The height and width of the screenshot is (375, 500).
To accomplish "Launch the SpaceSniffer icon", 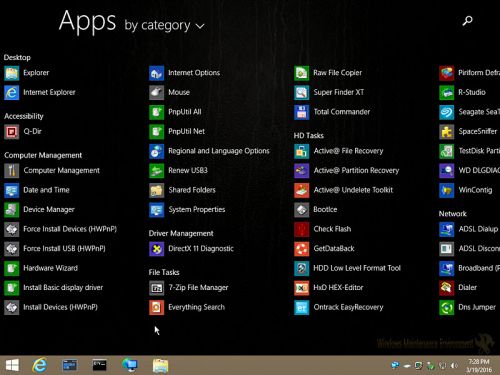I will pos(447,132).
